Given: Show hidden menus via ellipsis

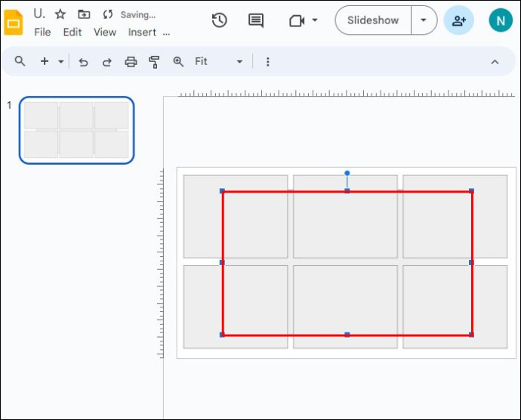Looking at the screenshot, I should [166, 33].
